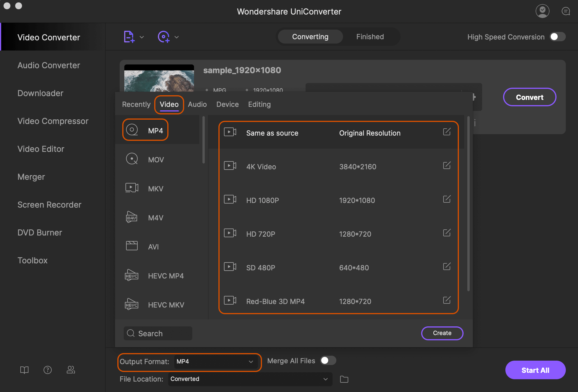The image size is (578, 392).
Task: Select the Video format tab
Action: coord(169,104)
